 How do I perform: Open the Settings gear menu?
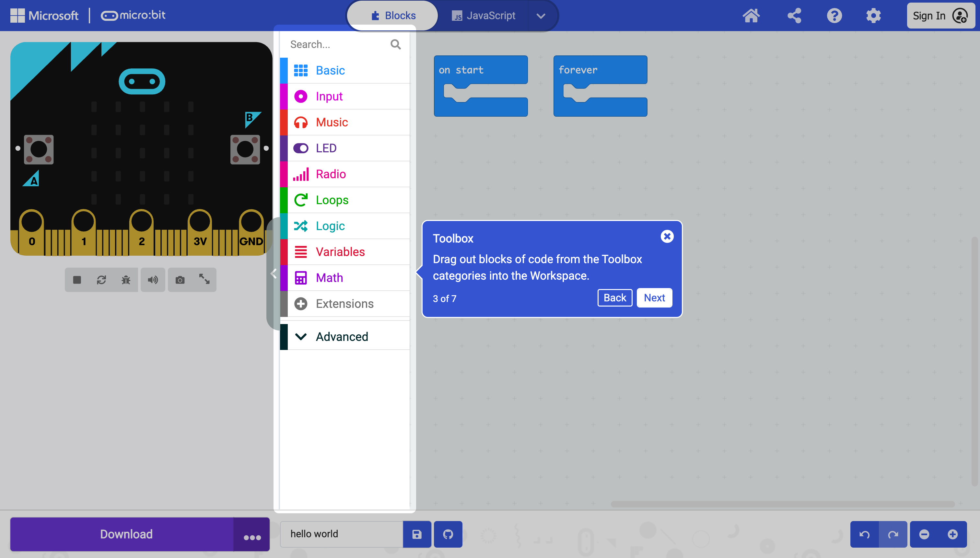873,16
